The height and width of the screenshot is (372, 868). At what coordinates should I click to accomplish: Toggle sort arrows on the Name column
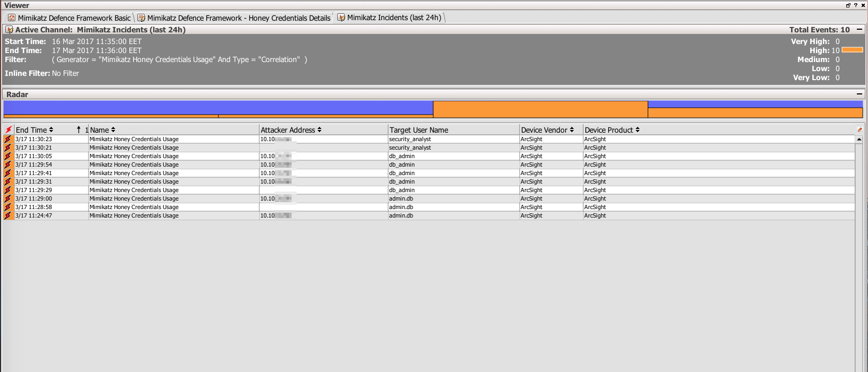(113, 130)
